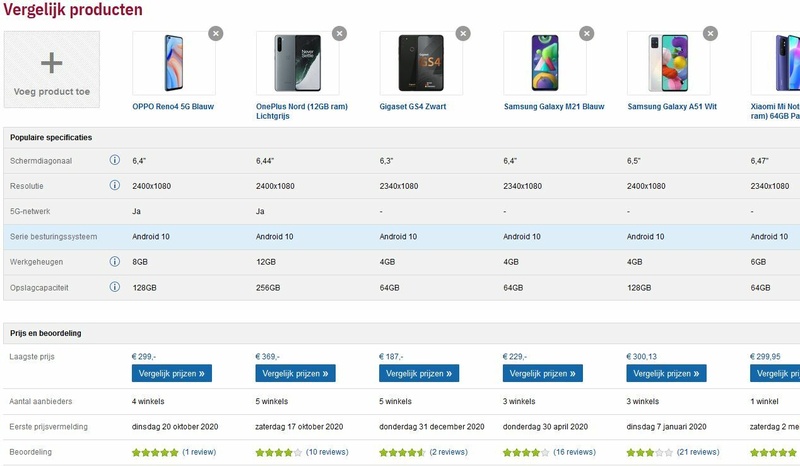The width and height of the screenshot is (800, 466).
Task: Click info icon next to Schermdiagonaal
Action: 115,160
